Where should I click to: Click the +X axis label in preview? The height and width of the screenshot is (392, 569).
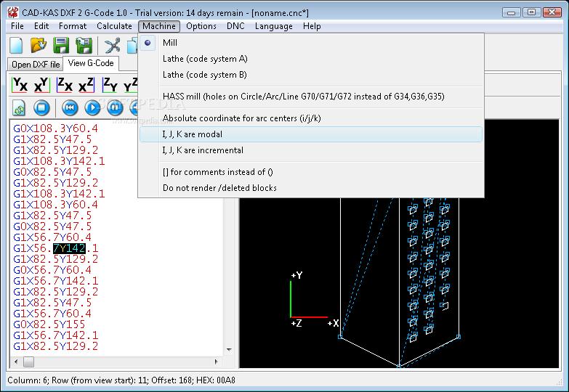pos(333,323)
